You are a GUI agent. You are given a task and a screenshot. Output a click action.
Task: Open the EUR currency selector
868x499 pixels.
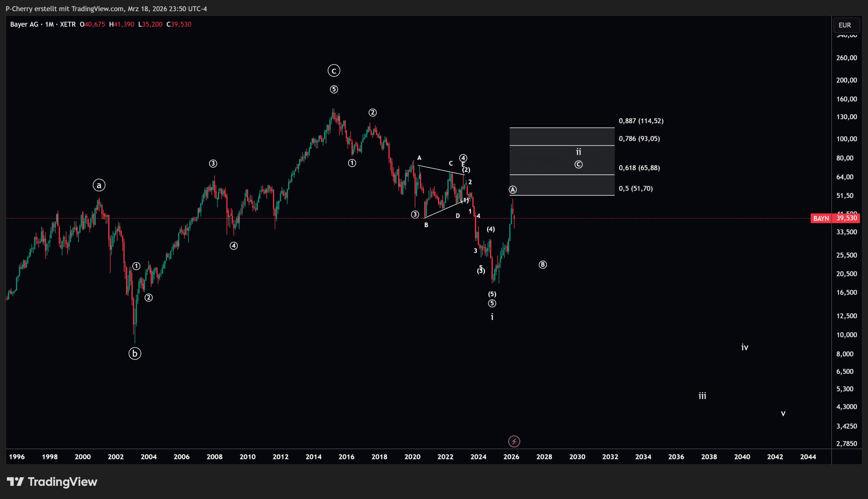pyautogui.click(x=845, y=25)
